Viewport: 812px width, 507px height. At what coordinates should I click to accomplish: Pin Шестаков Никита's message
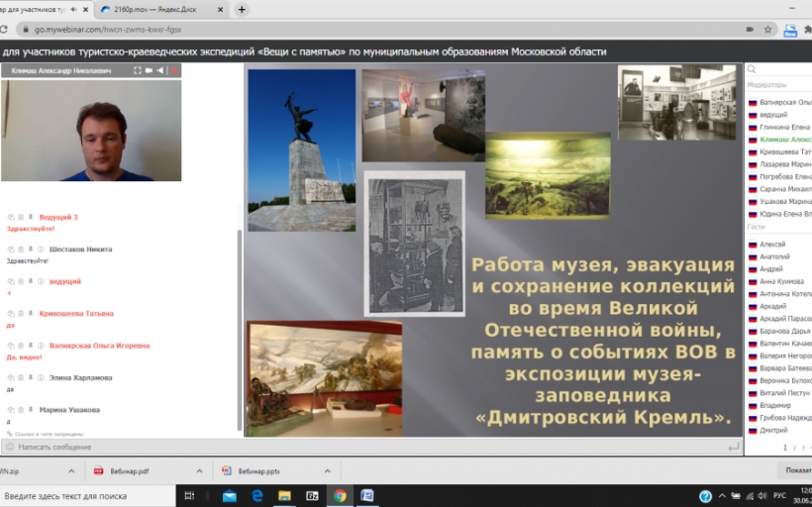coord(31,250)
